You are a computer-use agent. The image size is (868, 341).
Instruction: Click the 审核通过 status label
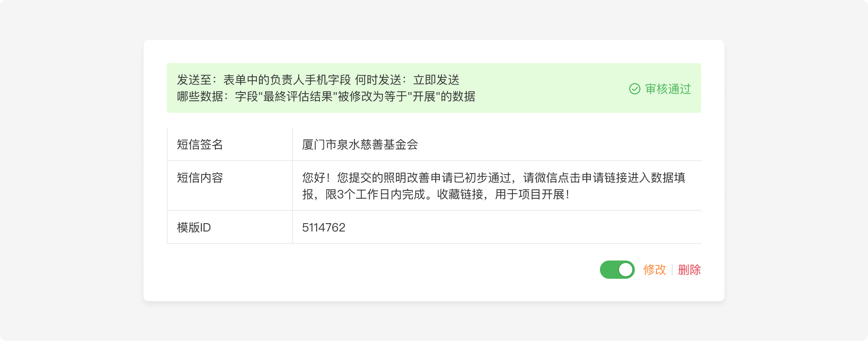pyautogui.click(x=668, y=89)
